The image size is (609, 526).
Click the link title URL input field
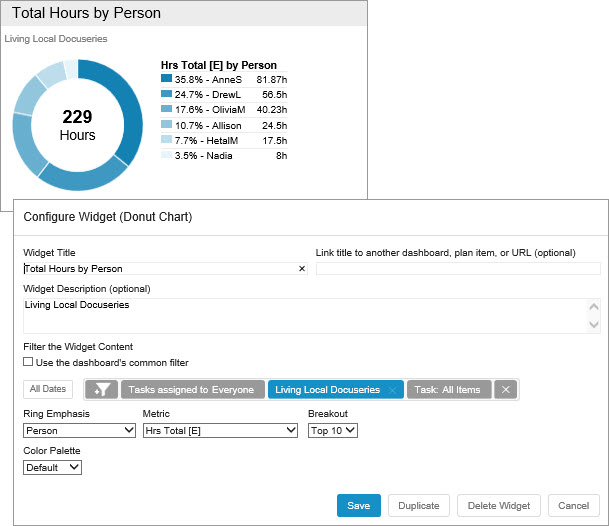pos(458,269)
